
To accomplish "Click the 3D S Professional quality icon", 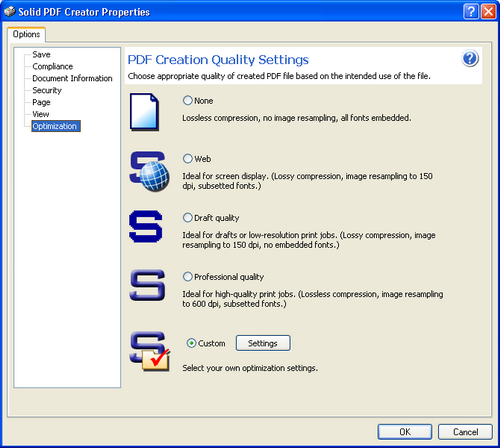I will coord(147,285).
